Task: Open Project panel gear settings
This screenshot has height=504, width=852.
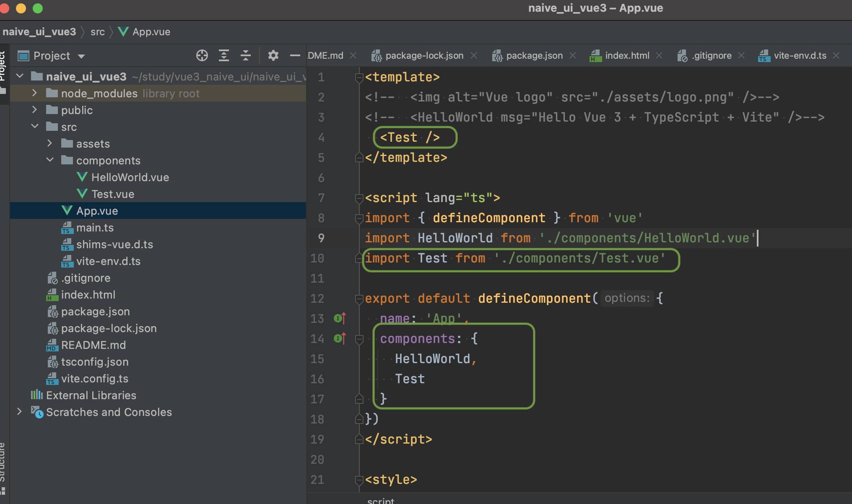Action: (273, 55)
